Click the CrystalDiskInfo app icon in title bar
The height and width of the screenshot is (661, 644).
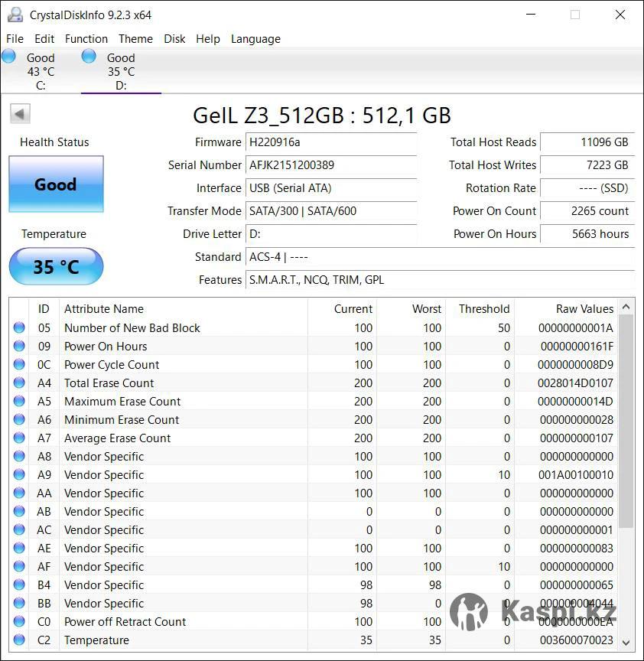click(15, 15)
